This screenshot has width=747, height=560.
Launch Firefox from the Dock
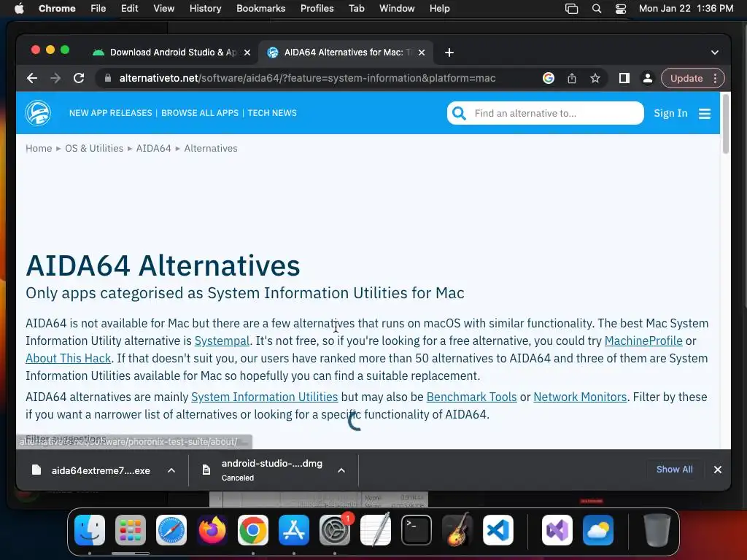point(212,530)
